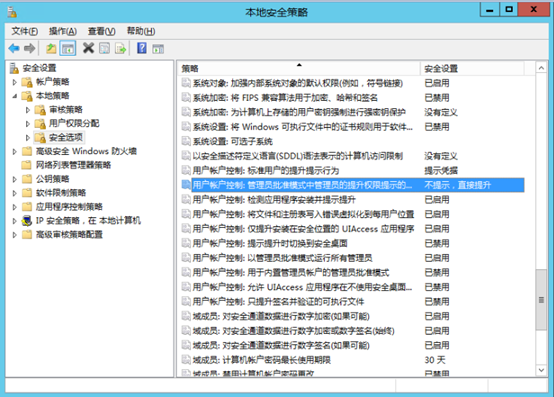Click the Export list toolbar icon
This screenshot has width=554, height=397.
120,48
